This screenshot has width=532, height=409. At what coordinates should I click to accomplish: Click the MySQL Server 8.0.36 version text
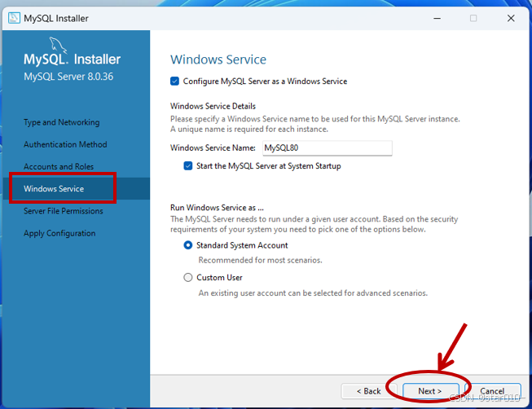click(68, 77)
